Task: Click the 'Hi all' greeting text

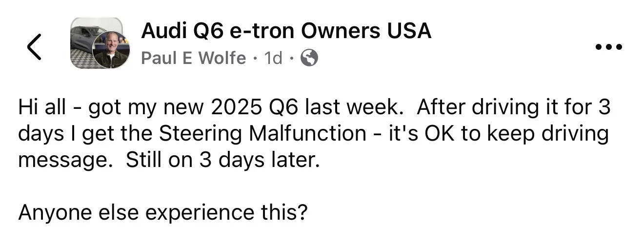Action: tap(41, 108)
